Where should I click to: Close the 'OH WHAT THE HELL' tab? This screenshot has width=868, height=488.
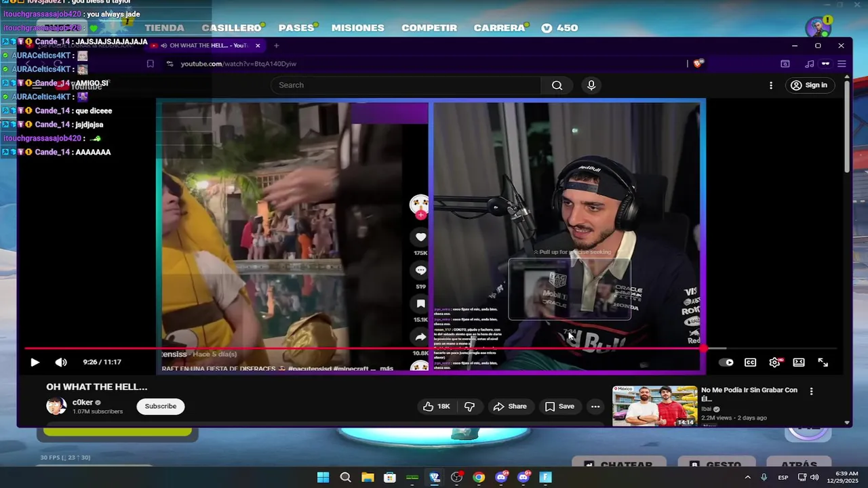point(258,45)
